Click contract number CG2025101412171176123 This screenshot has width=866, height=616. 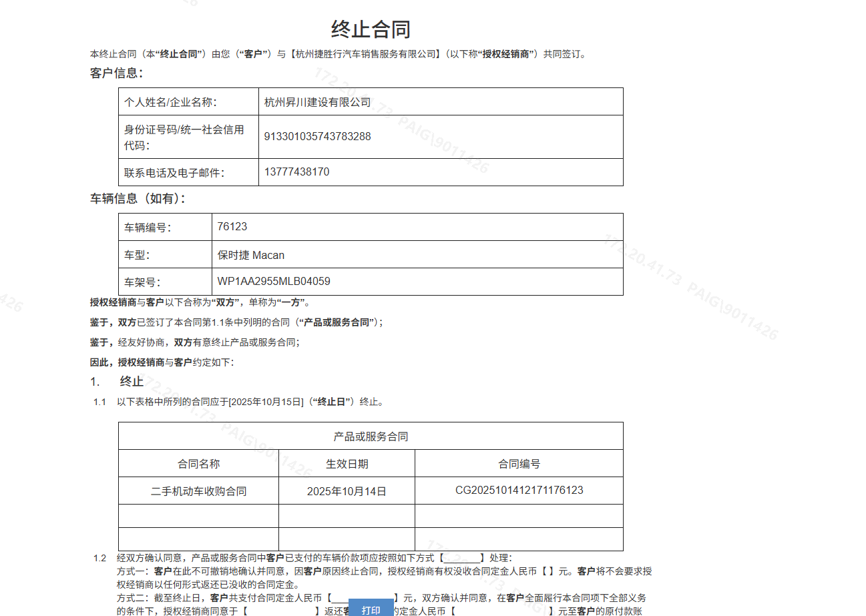(519, 491)
